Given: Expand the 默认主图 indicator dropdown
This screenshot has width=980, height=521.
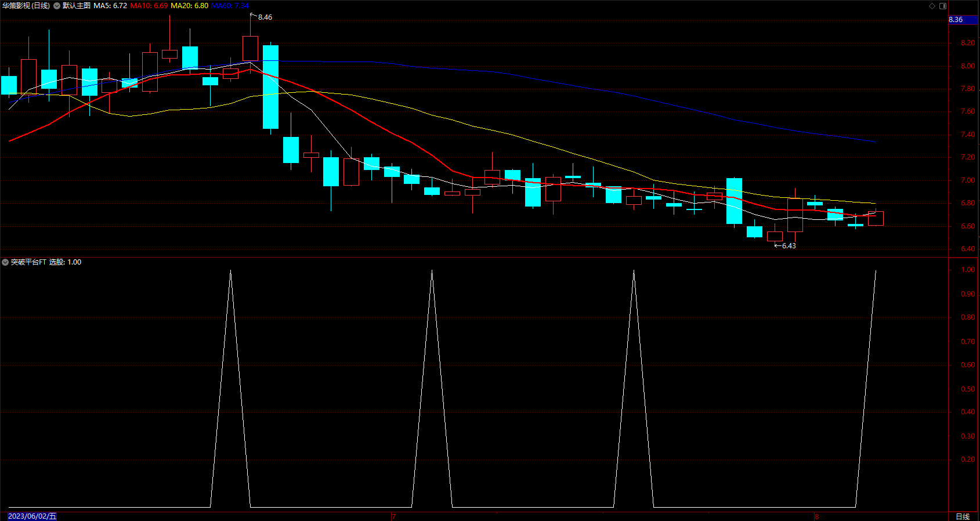Looking at the screenshot, I should pos(57,6).
